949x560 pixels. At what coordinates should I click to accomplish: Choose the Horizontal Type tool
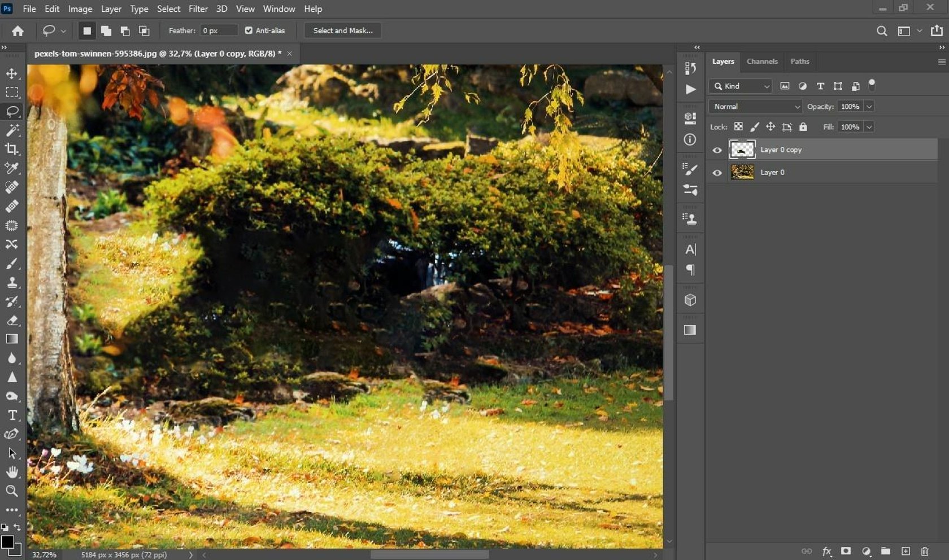pyautogui.click(x=12, y=415)
